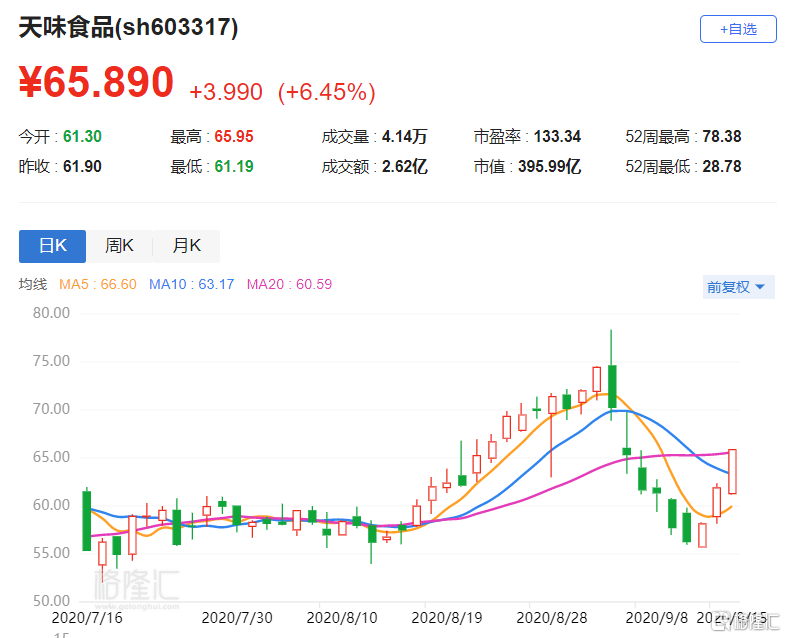Click the 70.00 y-axis price label
Screen dimensions: 786x638
(x=51, y=409)
